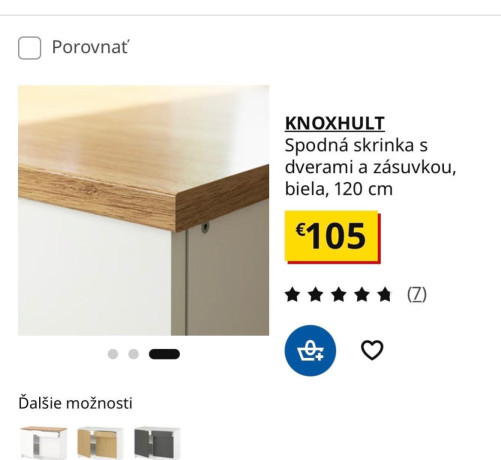
Task: Click the fifth star of the rating
Action: coord(385,295)
